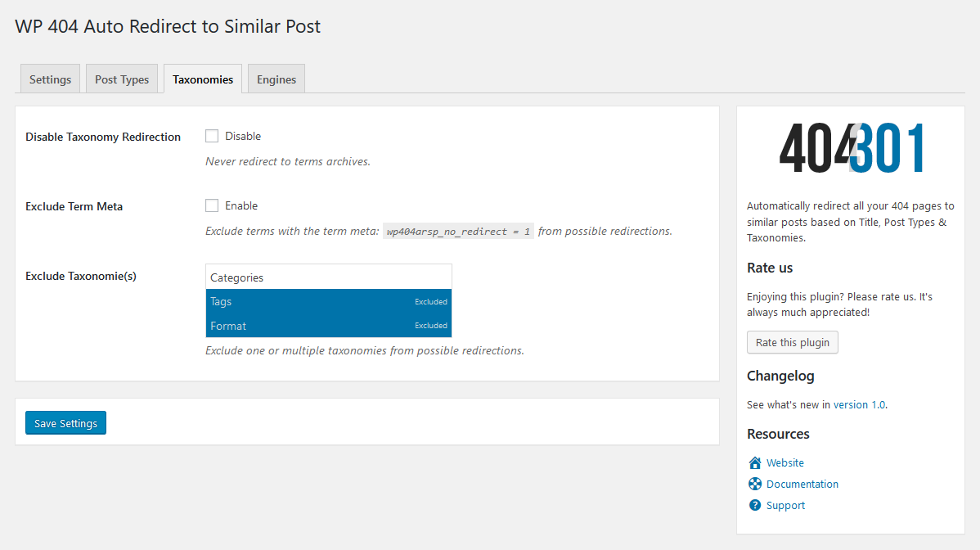980x550 pixels.
Task: Go to the Engines tab
Action: [x=276, y=79]
